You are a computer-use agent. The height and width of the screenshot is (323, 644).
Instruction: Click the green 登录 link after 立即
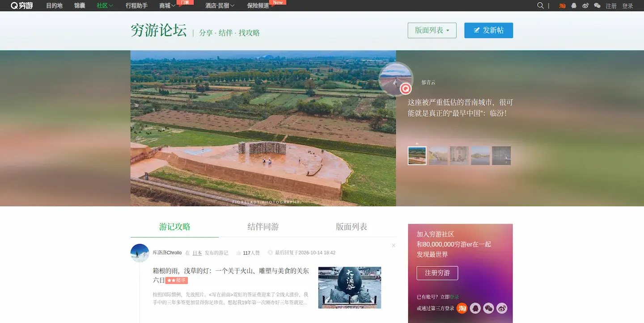454,297
